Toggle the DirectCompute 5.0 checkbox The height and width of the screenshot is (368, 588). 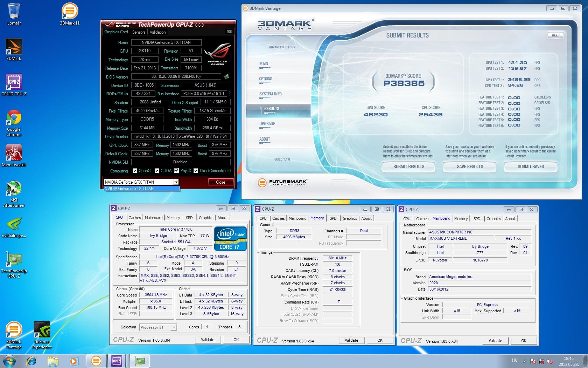[196, 171]
